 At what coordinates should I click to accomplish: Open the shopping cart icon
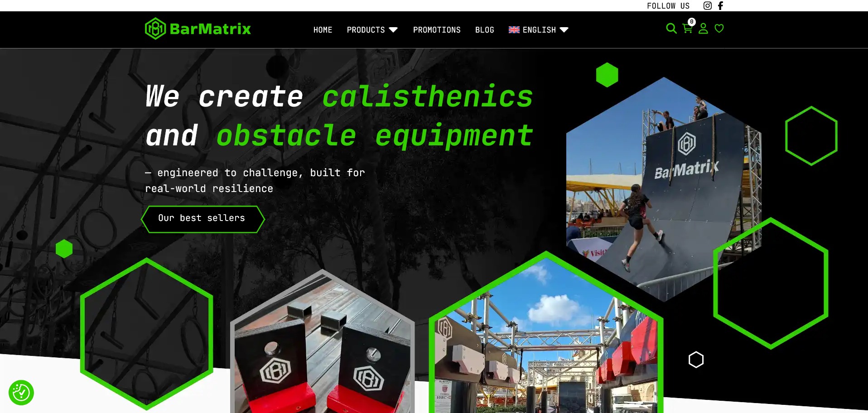(687, 29)
